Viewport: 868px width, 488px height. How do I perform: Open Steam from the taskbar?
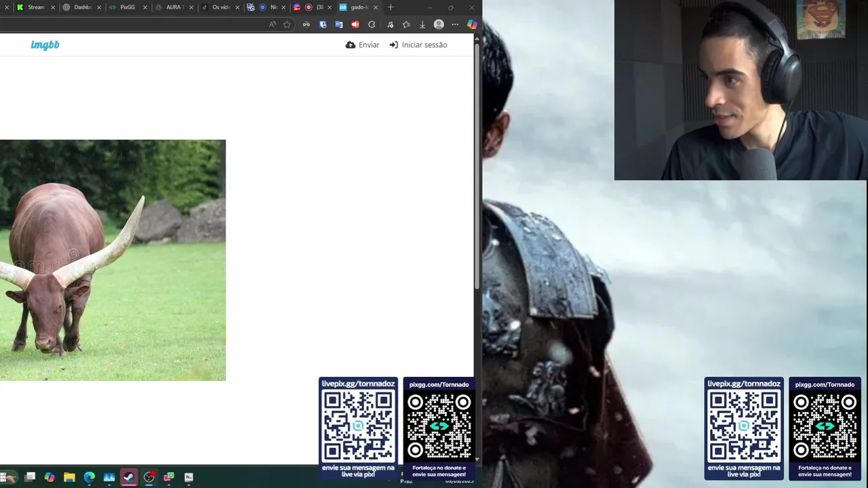(x=129, y=477)
